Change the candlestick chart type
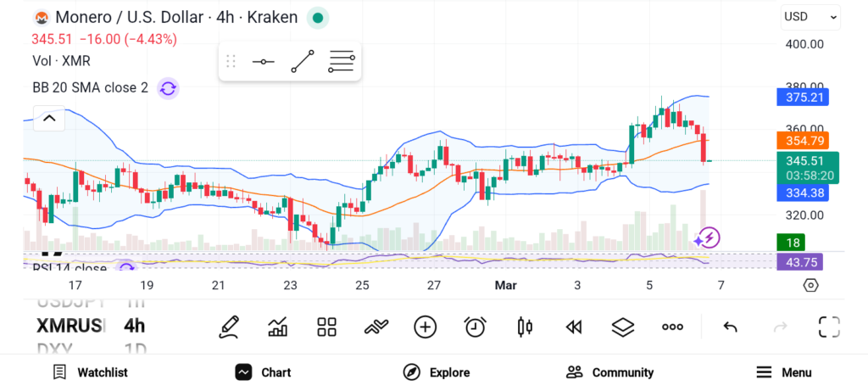The width and height of the screenshot is (868, 391). (x=524, y=327)
